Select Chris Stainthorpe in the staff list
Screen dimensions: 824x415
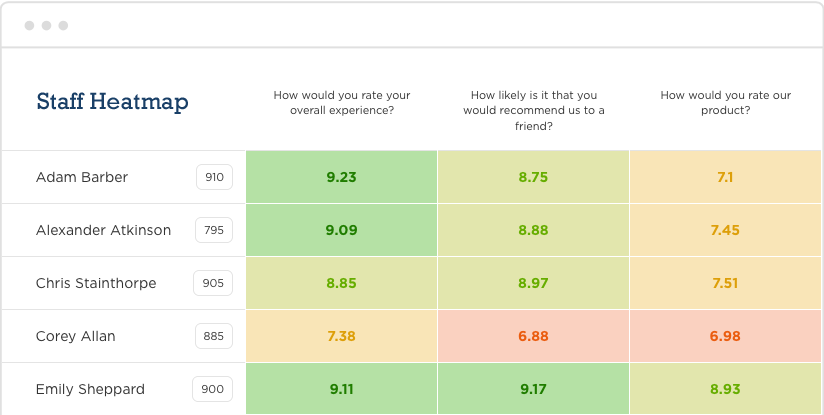click(x=96, y=283)
